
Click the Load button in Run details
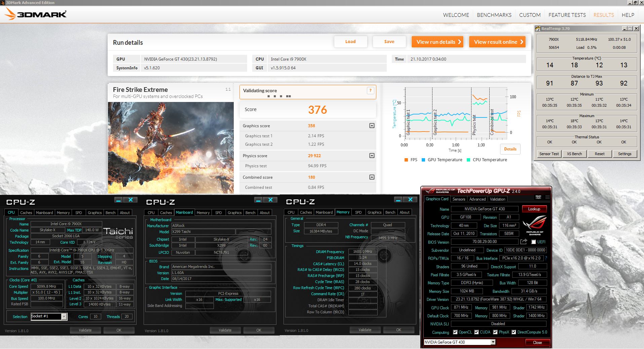click(x=350, y=42)
